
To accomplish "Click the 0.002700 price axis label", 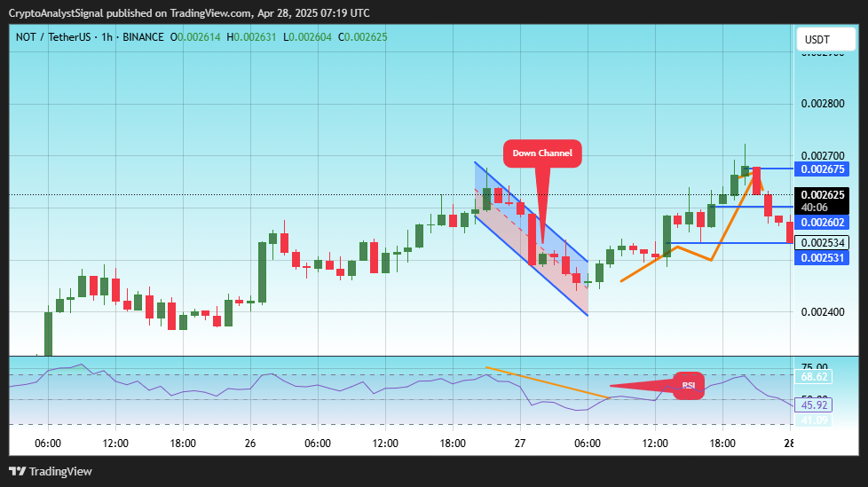I will tap(823, 156).
